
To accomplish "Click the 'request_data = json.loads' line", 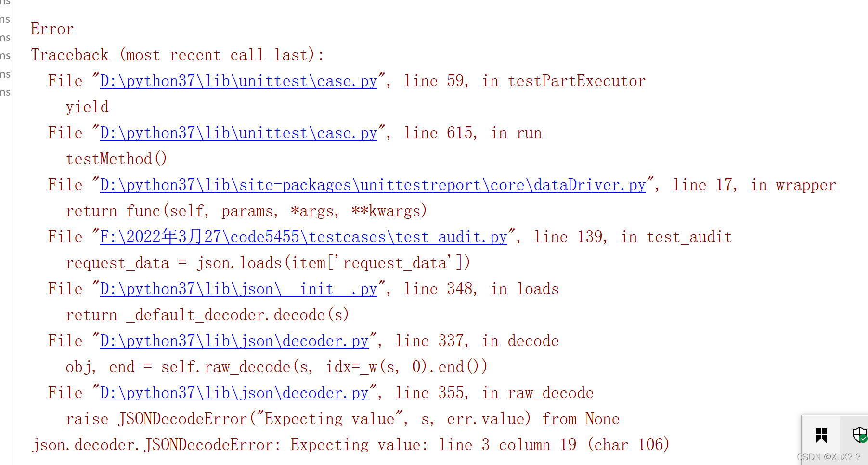I will point(268,263).
